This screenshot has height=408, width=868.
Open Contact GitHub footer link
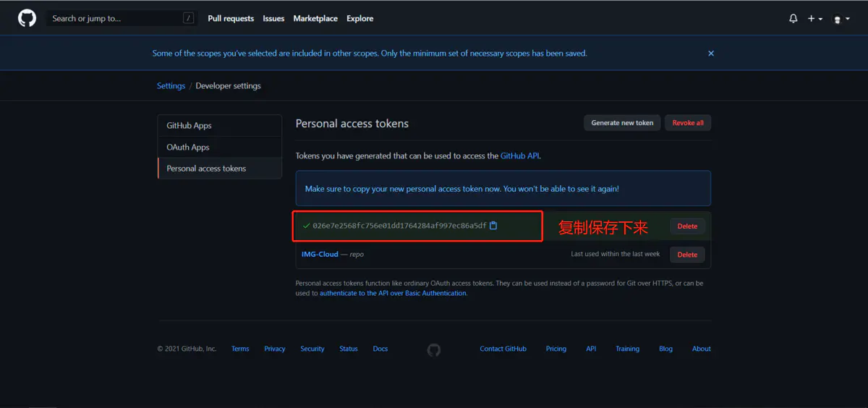click(x=503, y=349)
